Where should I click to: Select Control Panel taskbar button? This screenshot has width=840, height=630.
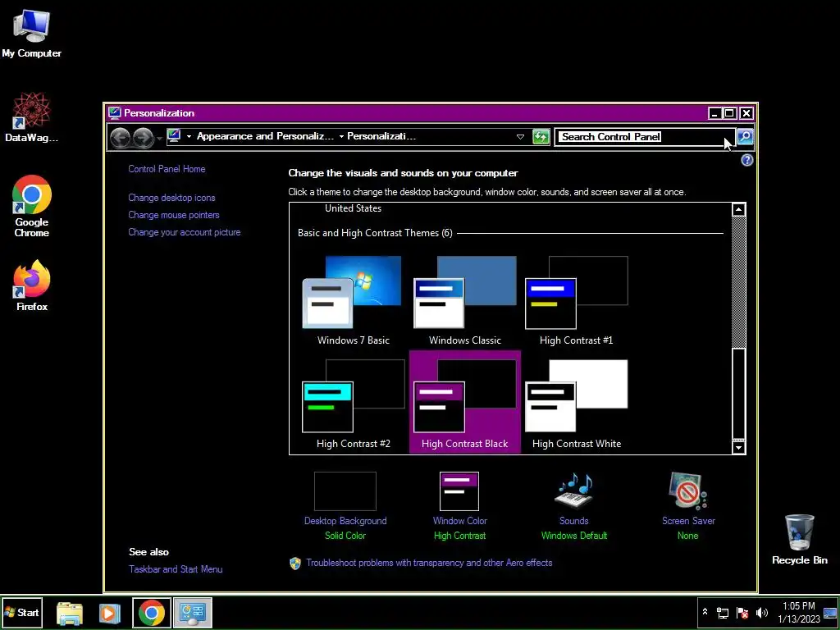(x=192, y=613)
